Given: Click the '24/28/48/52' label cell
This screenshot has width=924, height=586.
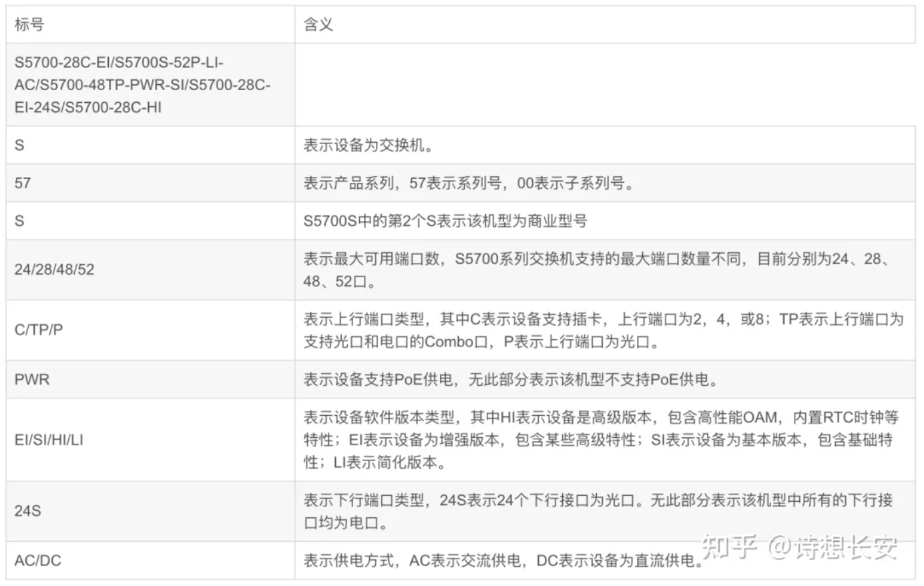Looking at the screenshot, I should [150, 270].
